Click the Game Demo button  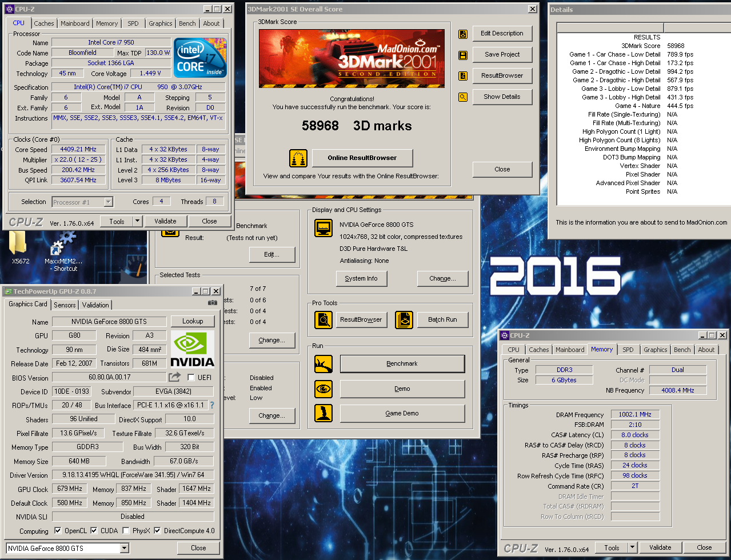pos(402,414)
